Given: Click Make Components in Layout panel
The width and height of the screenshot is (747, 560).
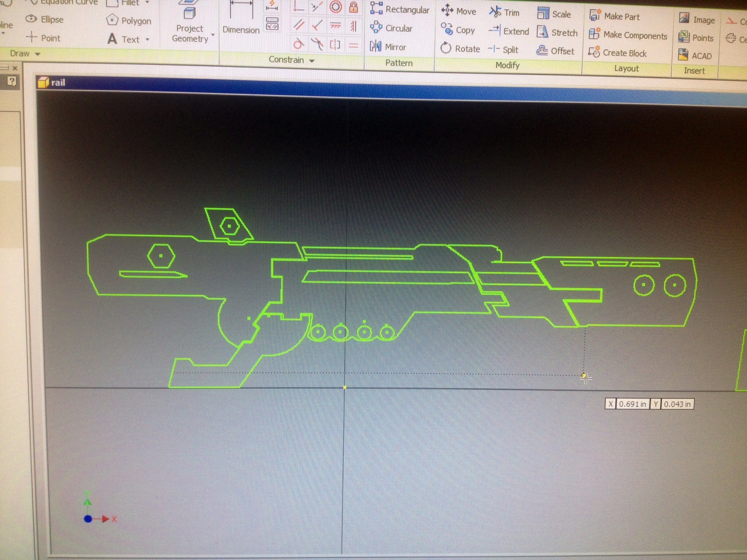Looking at the screenshot, I should click(x=627, y=35).
